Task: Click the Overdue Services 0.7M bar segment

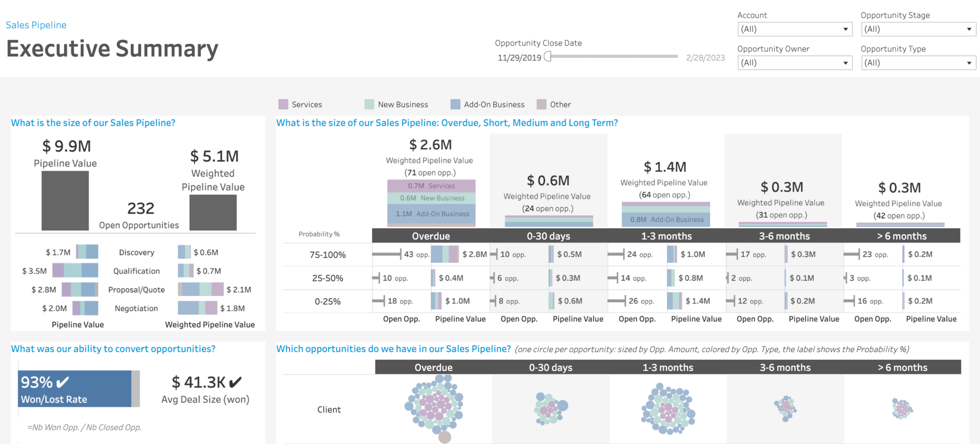Action: (431, 186)
